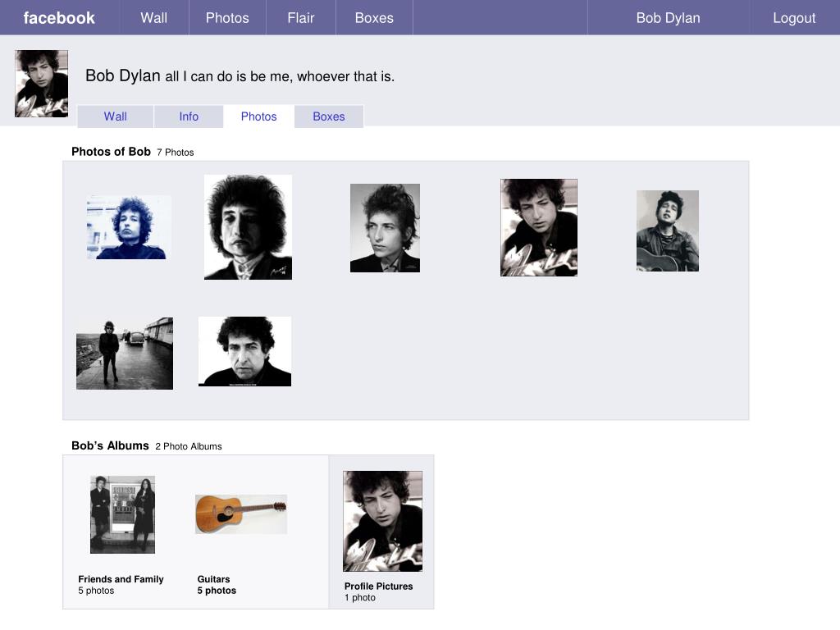This screenshot has height=630, width=840.
Task: Open Photos in the top navigation bar
Action: (227, 18)
